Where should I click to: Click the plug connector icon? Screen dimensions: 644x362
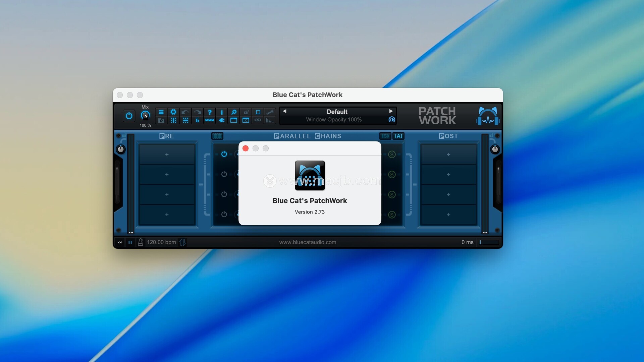(x=222, y=120)
